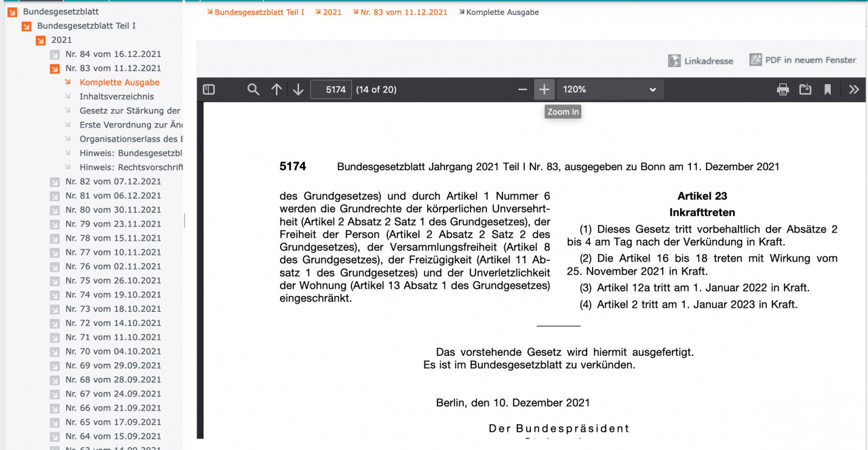Print the document using printer icon
This screenshot has width=868, height=450.
(783, 89)
